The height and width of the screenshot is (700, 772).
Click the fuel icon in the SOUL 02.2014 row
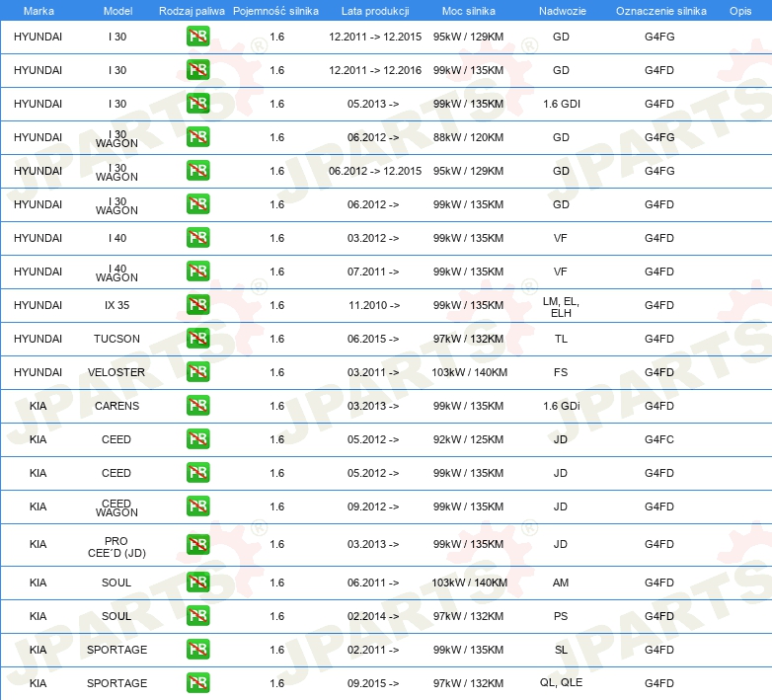[x=197, y=615]
